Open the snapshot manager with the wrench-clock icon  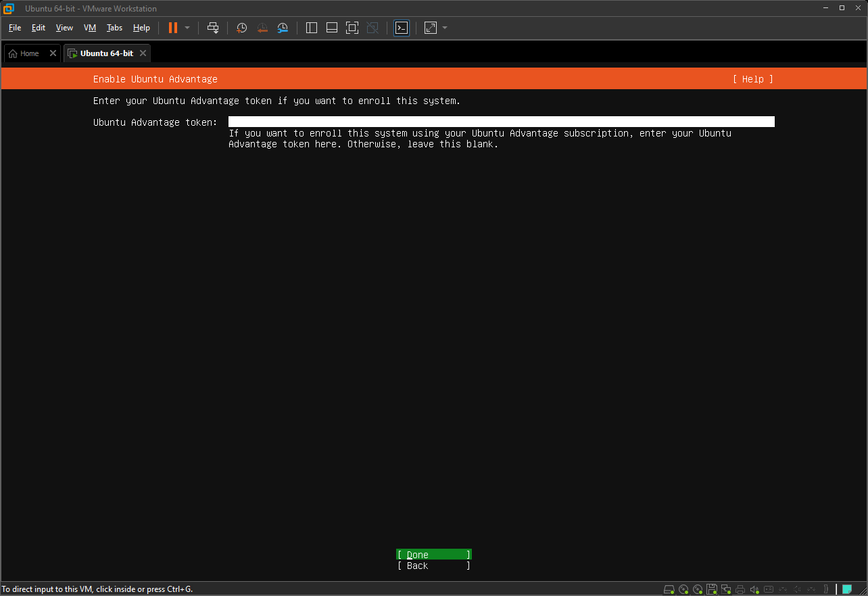283,28
